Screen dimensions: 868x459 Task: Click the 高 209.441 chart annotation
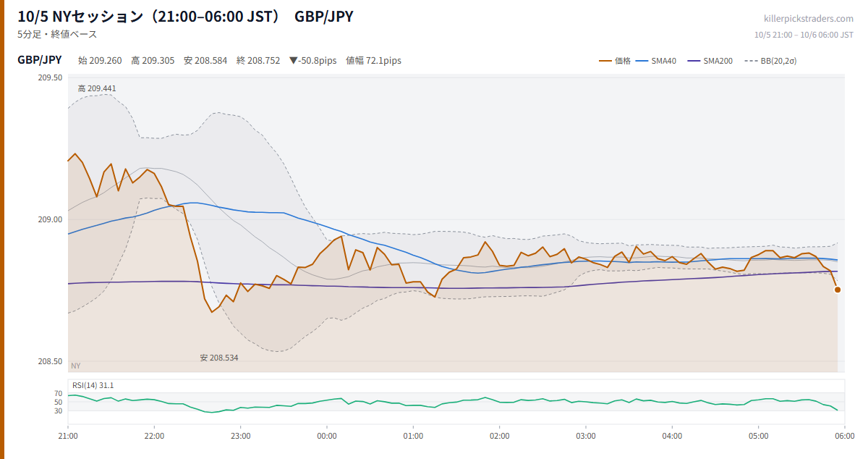[97, 88]
